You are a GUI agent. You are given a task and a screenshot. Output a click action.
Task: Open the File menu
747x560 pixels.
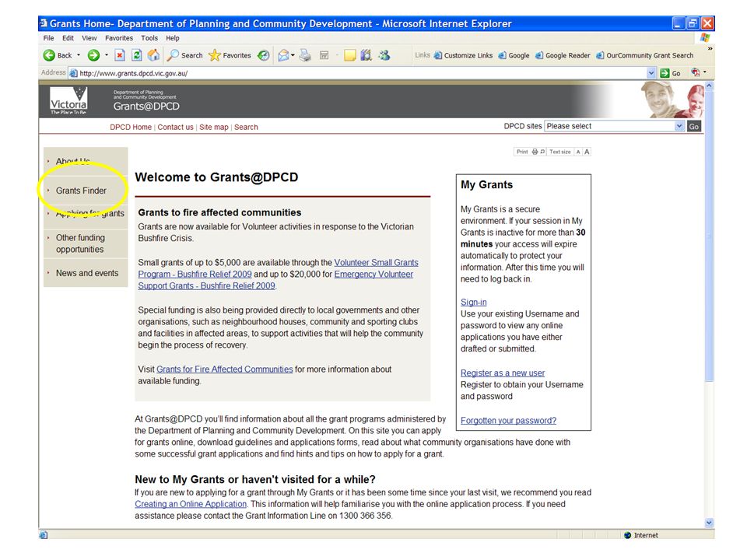tap(48, 38)
